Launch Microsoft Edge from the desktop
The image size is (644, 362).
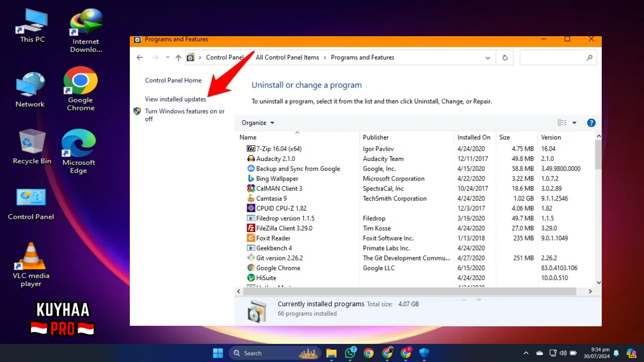coord(78,151)
